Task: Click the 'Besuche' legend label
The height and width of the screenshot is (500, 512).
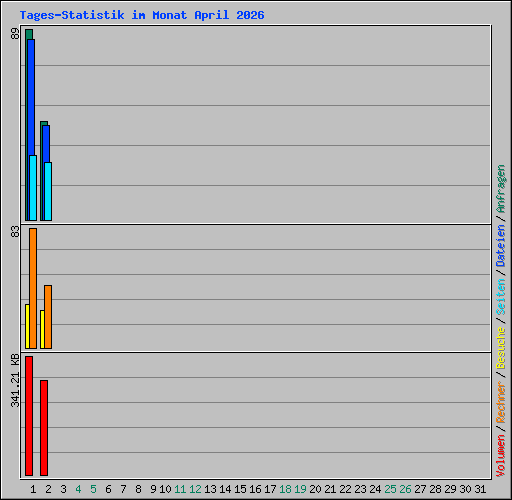Action: (x=501, y=348)
